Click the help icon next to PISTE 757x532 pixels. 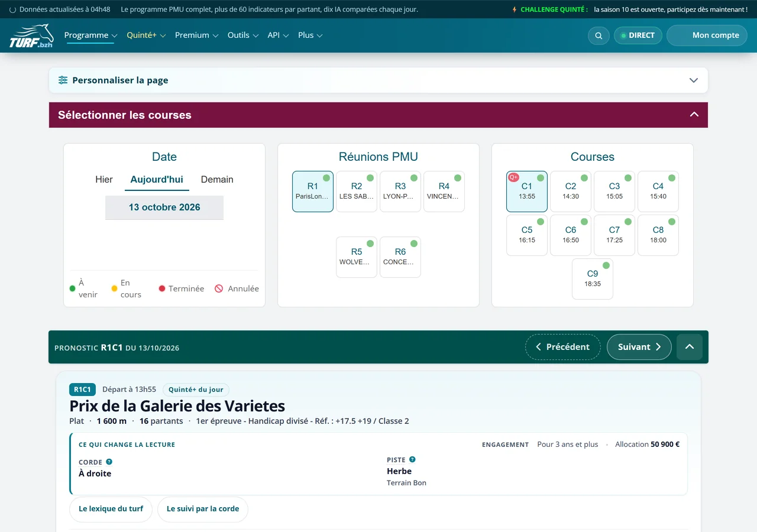(412, 459)
